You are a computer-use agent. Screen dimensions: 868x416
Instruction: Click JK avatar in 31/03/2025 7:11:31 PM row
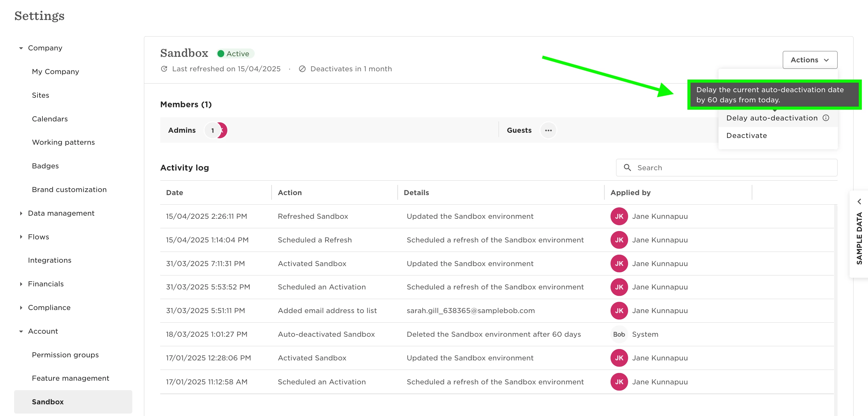619,264
